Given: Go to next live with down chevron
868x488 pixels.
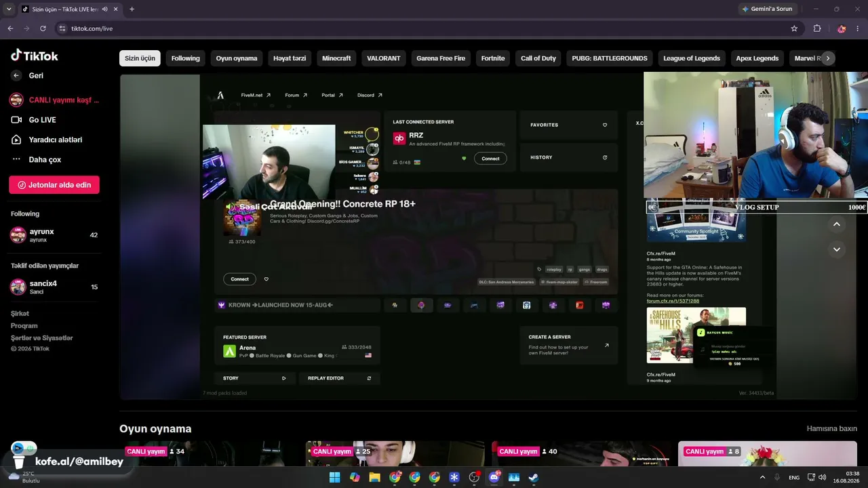Looking at the screenshot, I should [x=837, y=249].
